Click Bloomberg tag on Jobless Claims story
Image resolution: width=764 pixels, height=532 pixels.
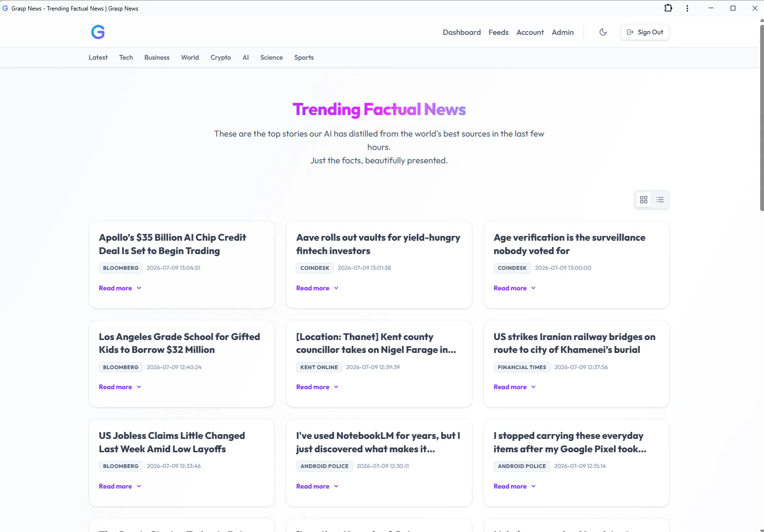[x=121, y=466]
